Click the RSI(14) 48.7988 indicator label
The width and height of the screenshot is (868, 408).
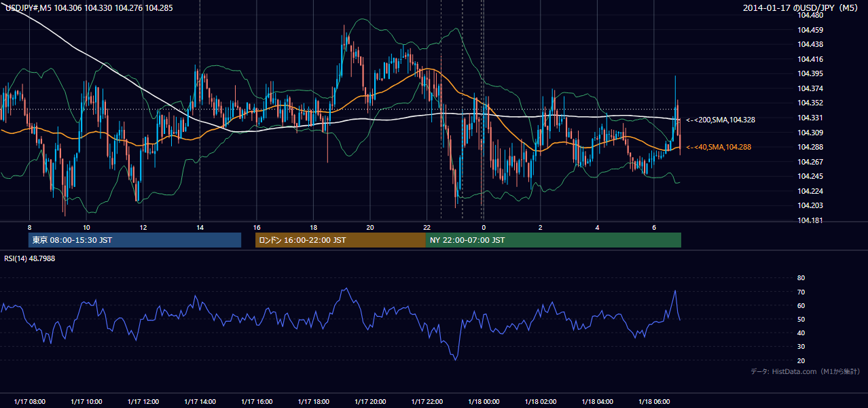[30, 258]
